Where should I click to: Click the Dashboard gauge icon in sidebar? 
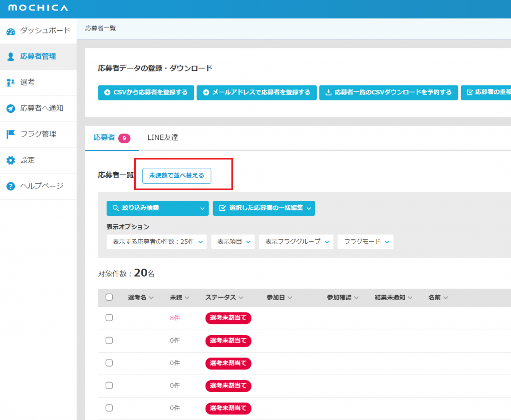click(10, 31)
